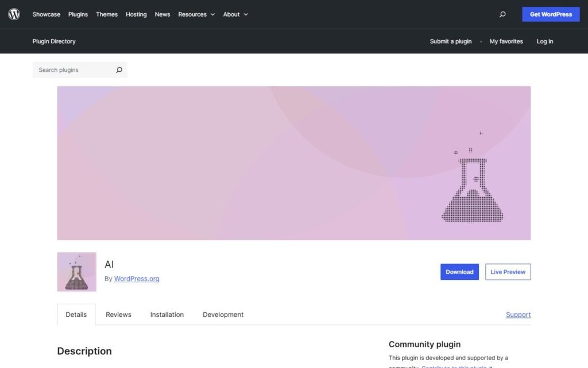The width and height of the screenshot is (588, 368).
Task: Click the AI plugin flask thumbnail icon
Action: (x=76, y=272)
